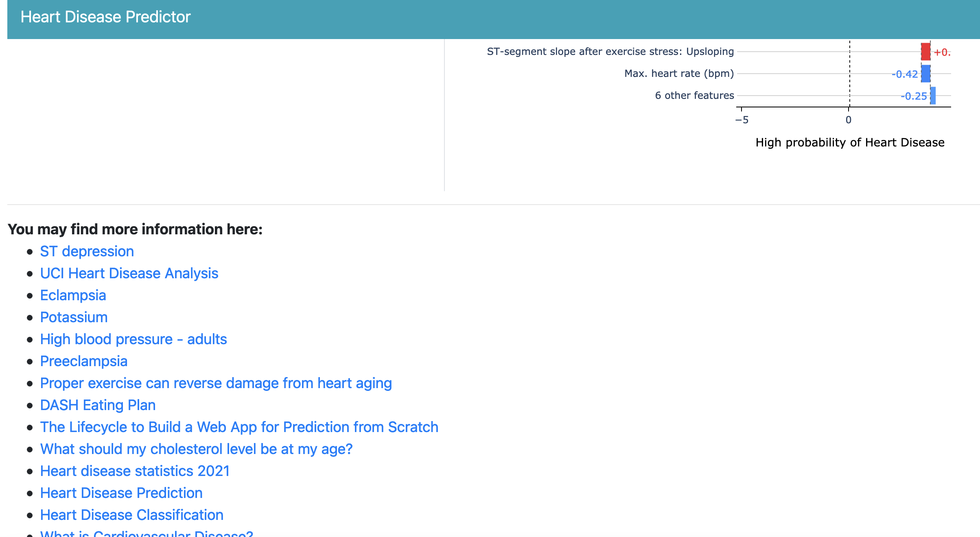Click the High probability of Heart Disease axis label
The image size is (980, 537).
point(850,142)
